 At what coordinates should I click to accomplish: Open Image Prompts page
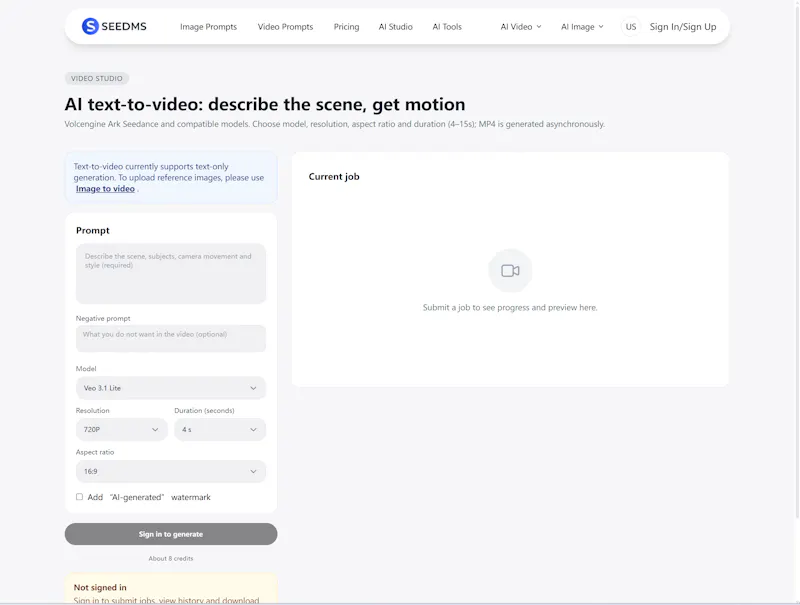coord(208,27)
